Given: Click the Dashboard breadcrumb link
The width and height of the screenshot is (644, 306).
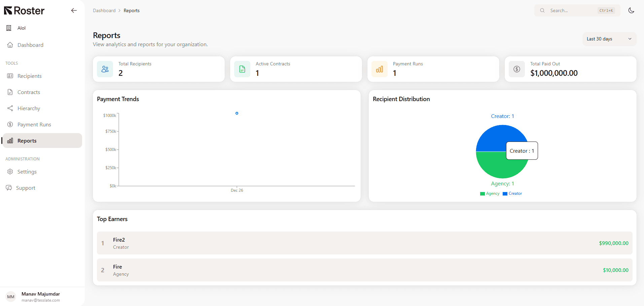Looking at the screenshot, I should (104, 10).
